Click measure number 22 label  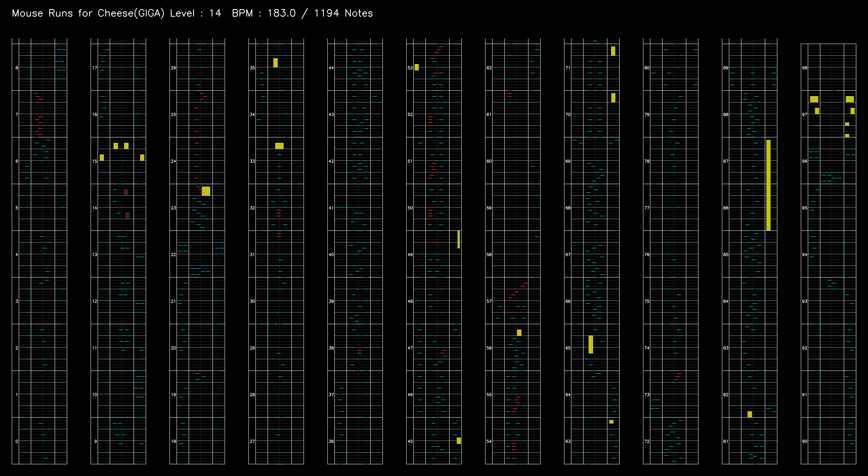tap(174, 255)
